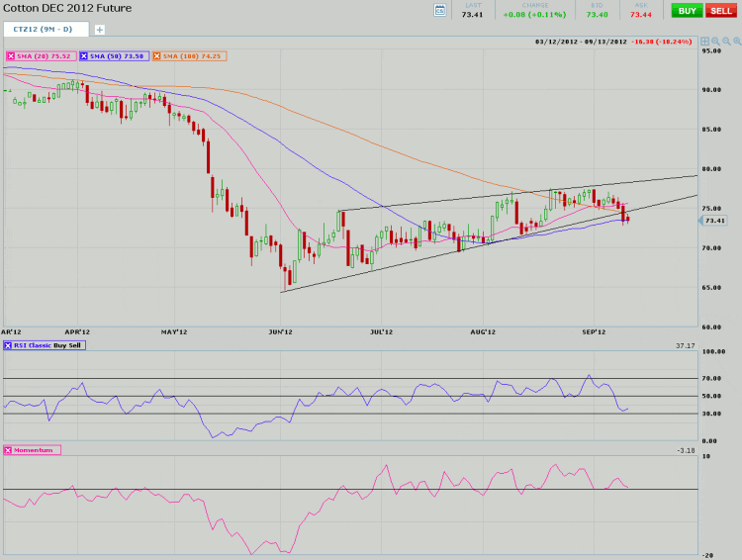Click the rightmost magnifier icon above the chart
This screenshot has width=742, height=560.
pyautogui.click(x=736, y=42)
